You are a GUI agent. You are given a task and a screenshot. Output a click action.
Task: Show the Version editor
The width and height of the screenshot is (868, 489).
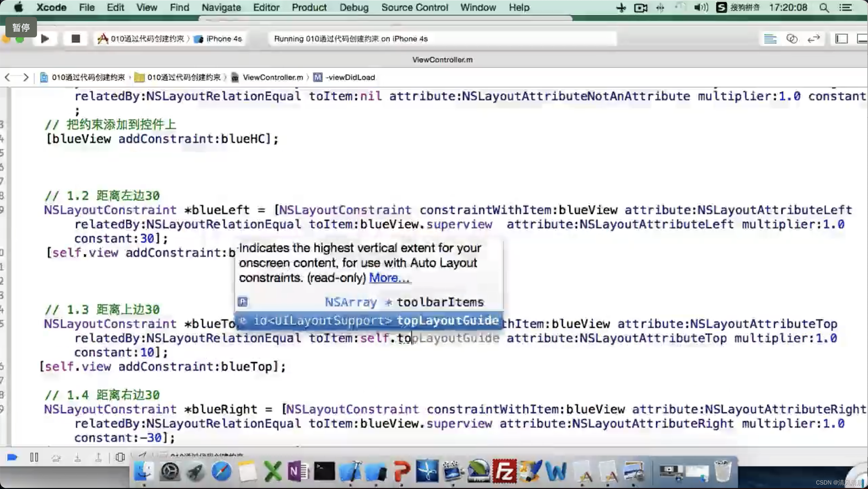(x=813, y=39)
